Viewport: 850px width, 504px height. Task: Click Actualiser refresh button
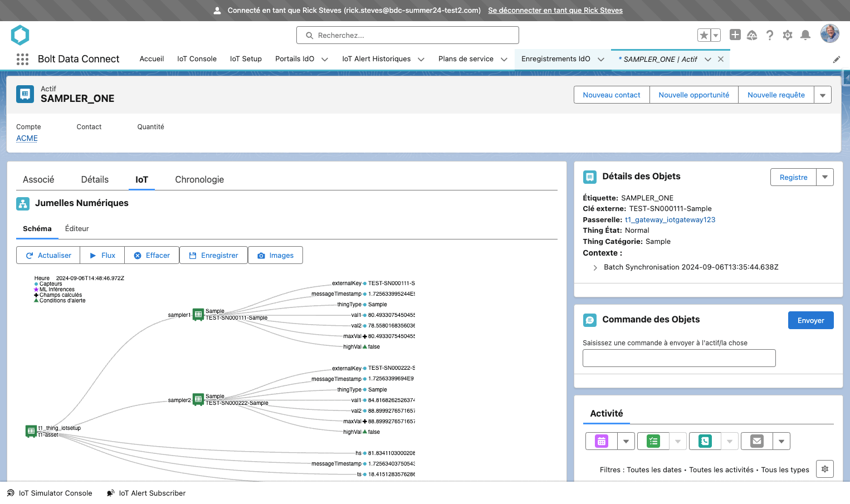pyautogui.click(x=48, y=255)
